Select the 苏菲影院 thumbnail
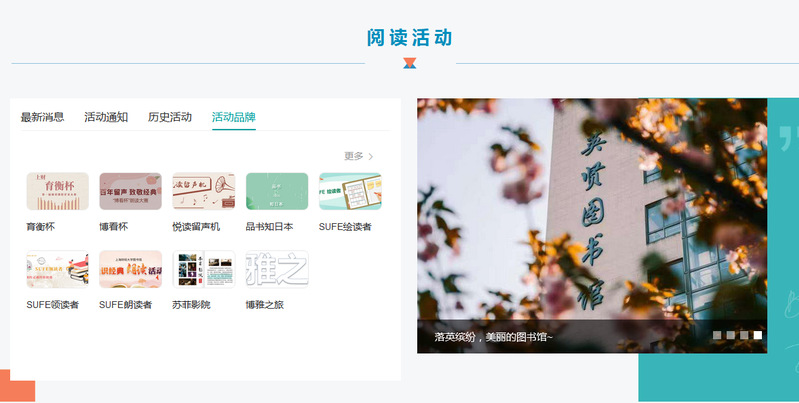Screen dimensions: 799x403 click(203, 269)
